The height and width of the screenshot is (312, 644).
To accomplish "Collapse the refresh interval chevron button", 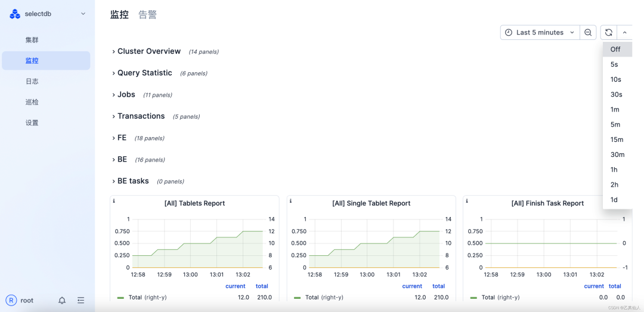I will (625, 32).
